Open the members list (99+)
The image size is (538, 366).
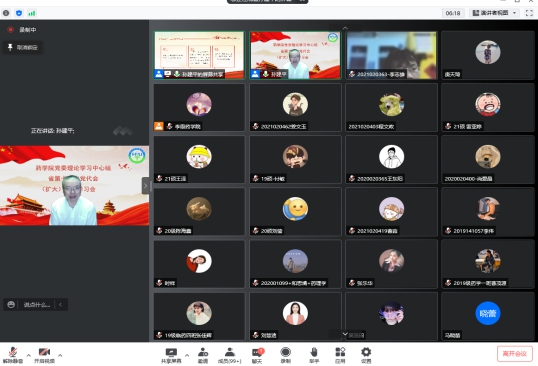coord(230,355)
